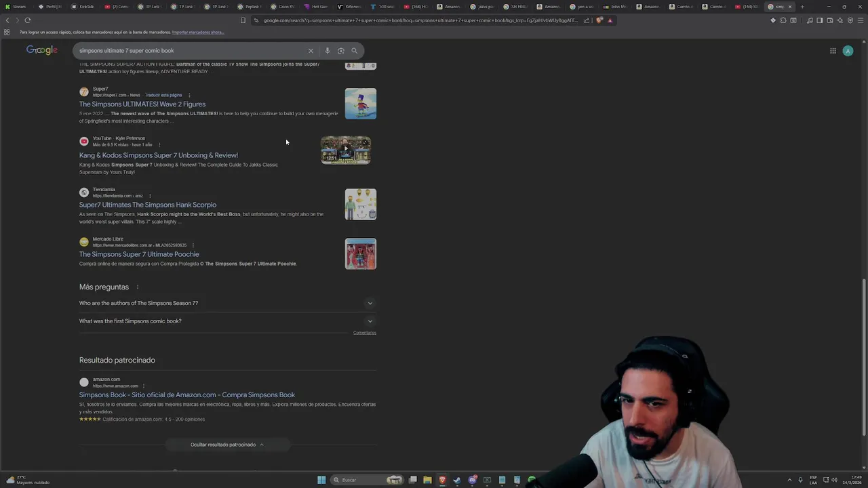Collapse sponsored result with Ocultar resultado patrocinado
The width and height of the screenshot is (868, 488).
[x=227, y=445]
